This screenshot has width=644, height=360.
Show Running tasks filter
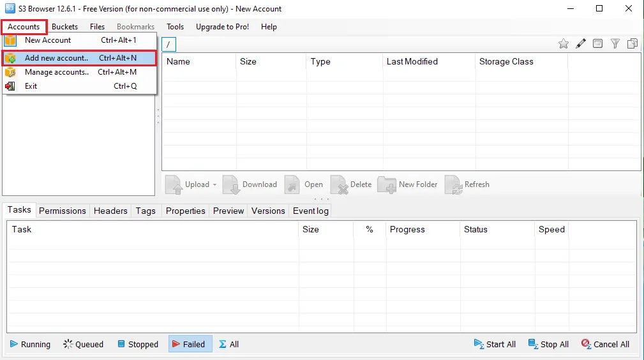point(30,345)
